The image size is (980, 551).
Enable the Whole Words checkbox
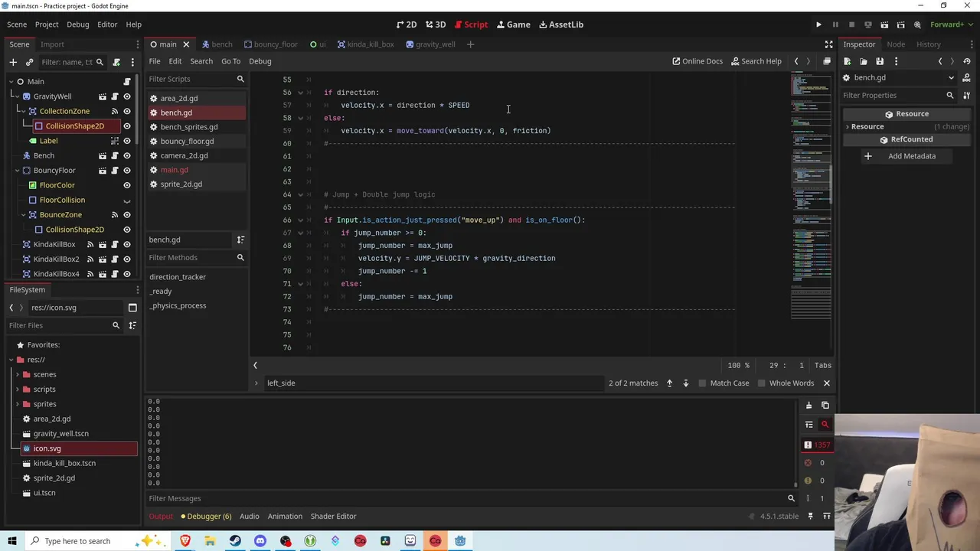[786, 383]
